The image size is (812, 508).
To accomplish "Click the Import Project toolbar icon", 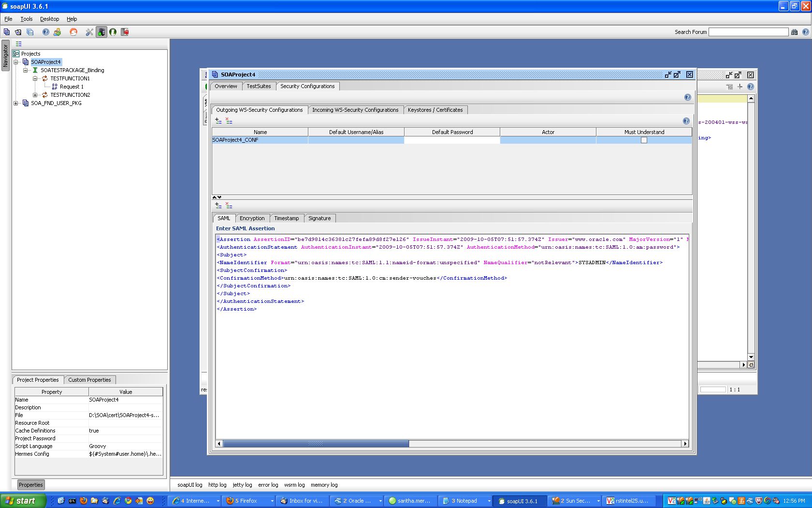I will [18, 32].
